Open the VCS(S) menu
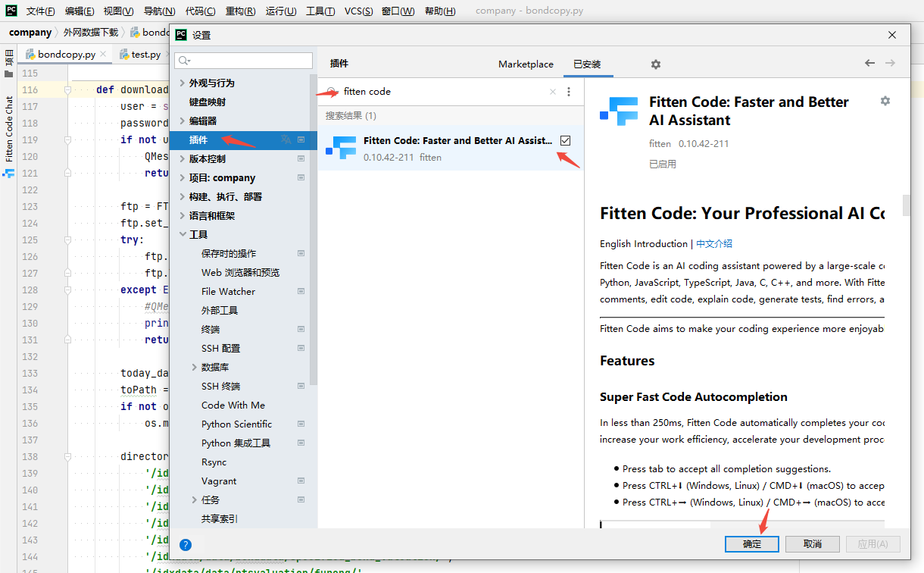The height and width of the screenshot is (573, 924). click(358, 11)
